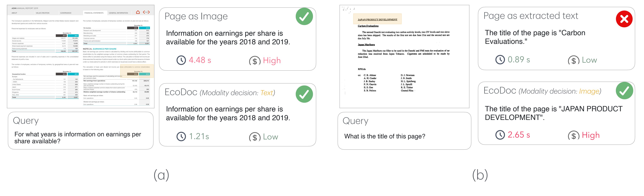
Task: Open the GENERAL INFORMATION tab
Action: (118, 13)
